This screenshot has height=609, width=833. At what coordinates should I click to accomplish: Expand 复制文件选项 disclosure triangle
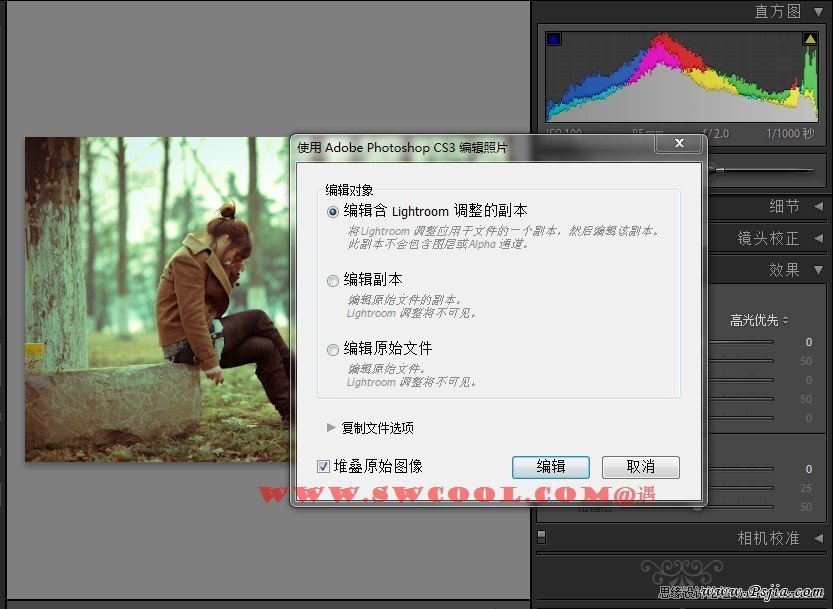coord(331,427)
